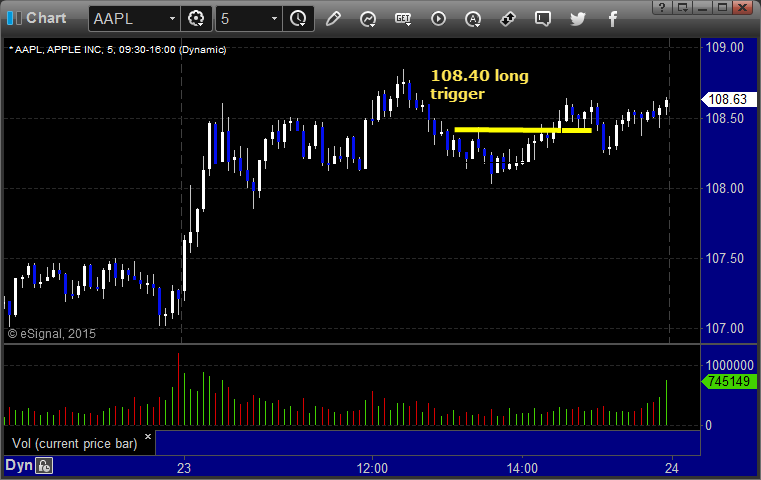Click the 107.50 price axis label
Screen dimensions: 761x480
725,258
